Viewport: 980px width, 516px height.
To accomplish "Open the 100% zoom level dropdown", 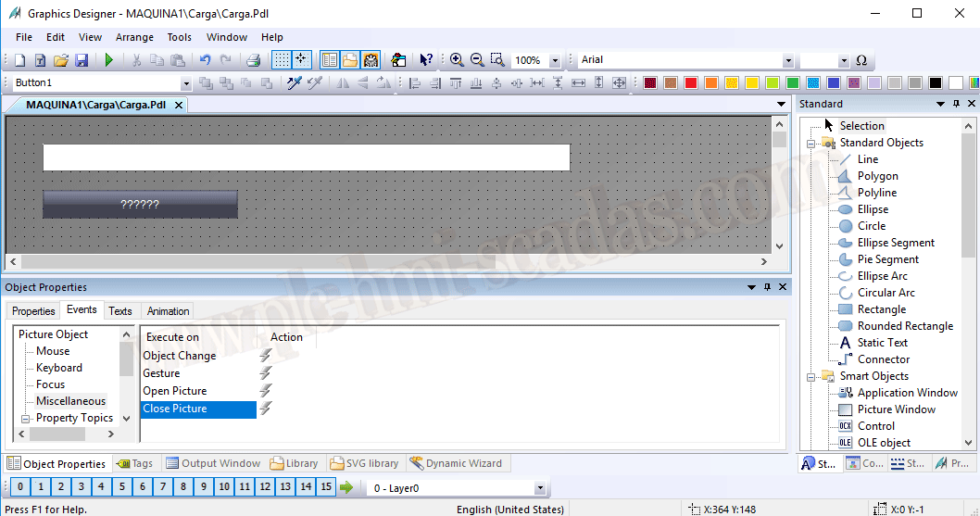I will coord(555,60).
